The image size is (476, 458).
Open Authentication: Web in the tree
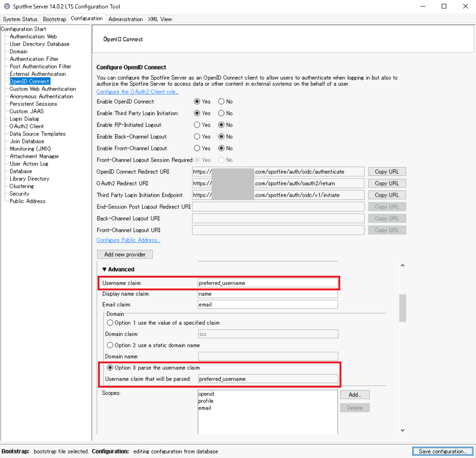point(33,36)
